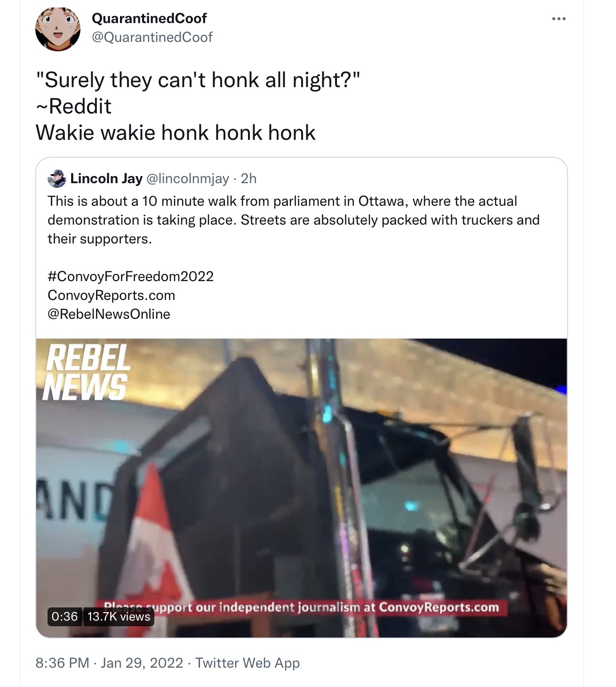Click Lincoln Jay's small profile avatar
616x687 pixels.
(57, 178)
